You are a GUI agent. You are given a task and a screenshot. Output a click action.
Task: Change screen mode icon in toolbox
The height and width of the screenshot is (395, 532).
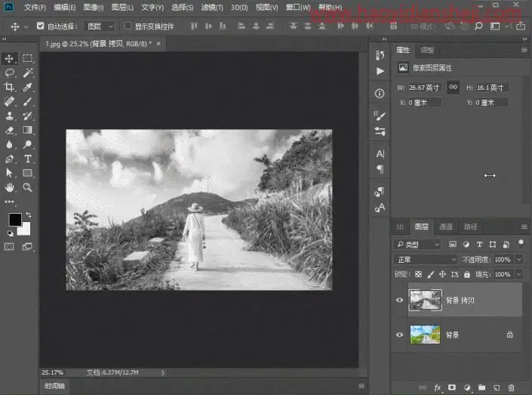pyautogui.click(x=27, y=246)
